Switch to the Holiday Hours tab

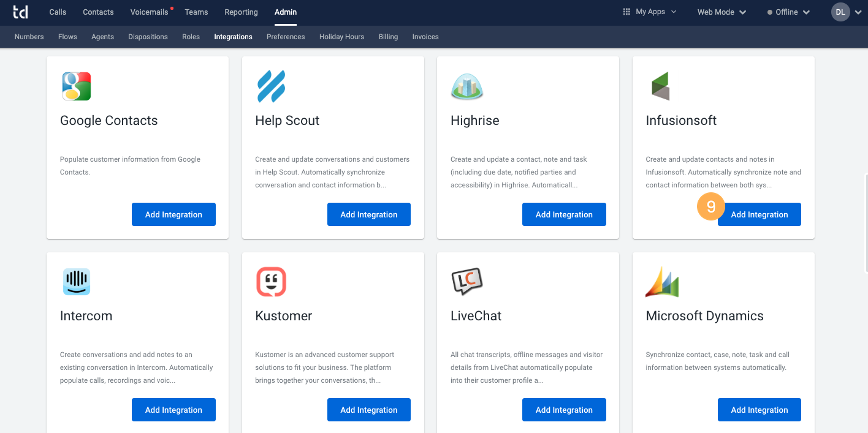pos(341,37)
